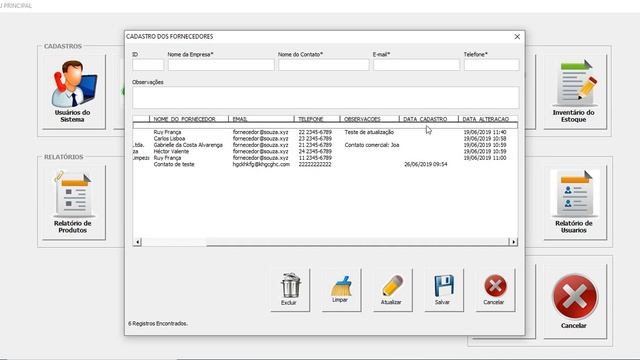Select the Carlos Lisboa row
The height and width of the screenshot is (360, 640).
click(325, 139)
